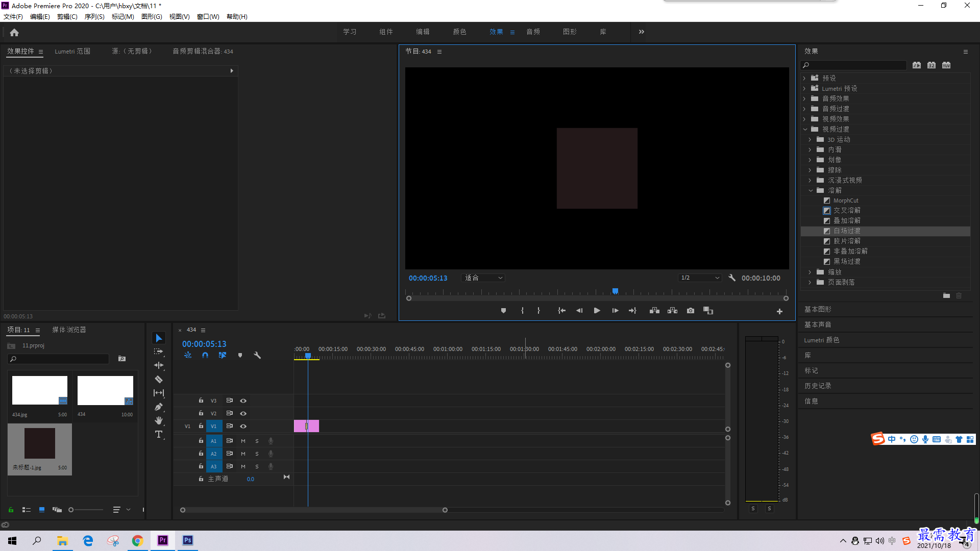Screen dimensions: 980x551
Task: Click the Extract button
Action: pos(672,311)
